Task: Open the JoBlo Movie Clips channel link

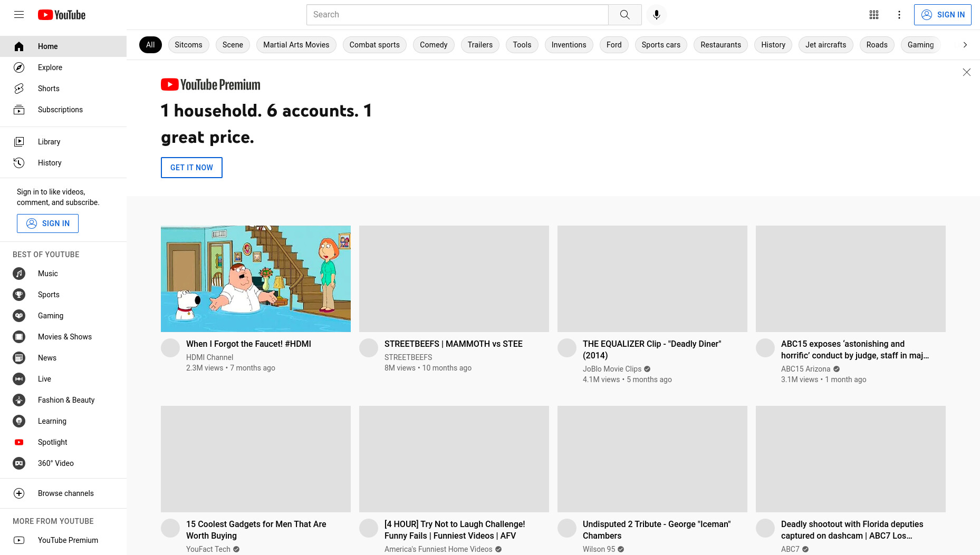Action: click(612, 369)
